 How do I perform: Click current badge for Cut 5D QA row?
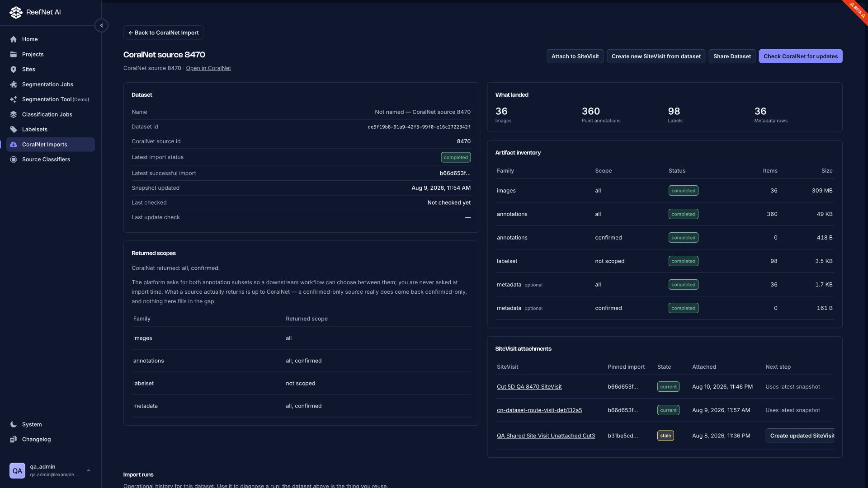668,387
